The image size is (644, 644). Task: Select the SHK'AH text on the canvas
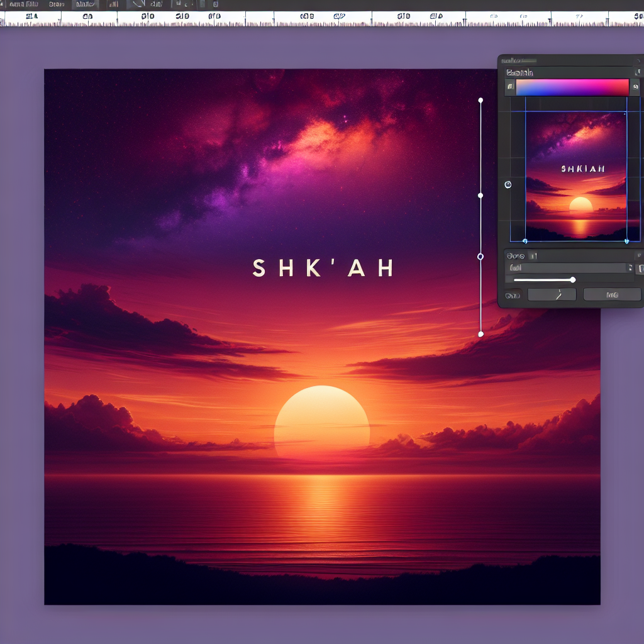(x=323, y=269)
